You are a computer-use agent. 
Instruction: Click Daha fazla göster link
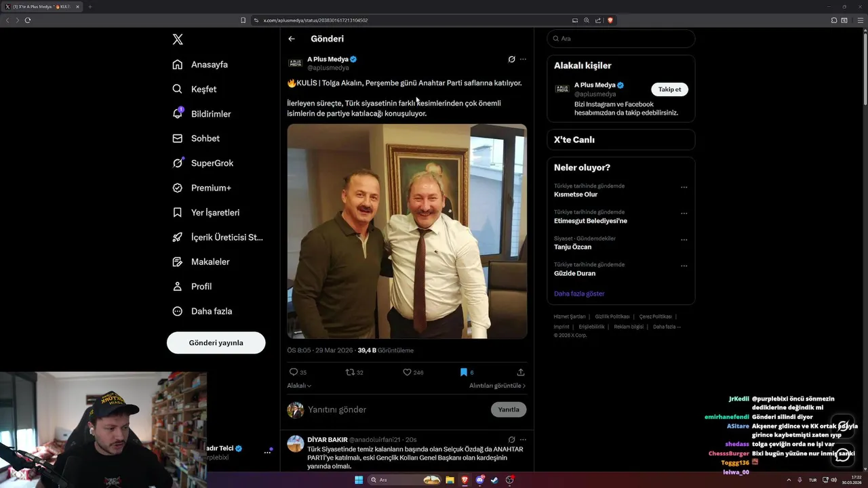(x=579, y=293)
